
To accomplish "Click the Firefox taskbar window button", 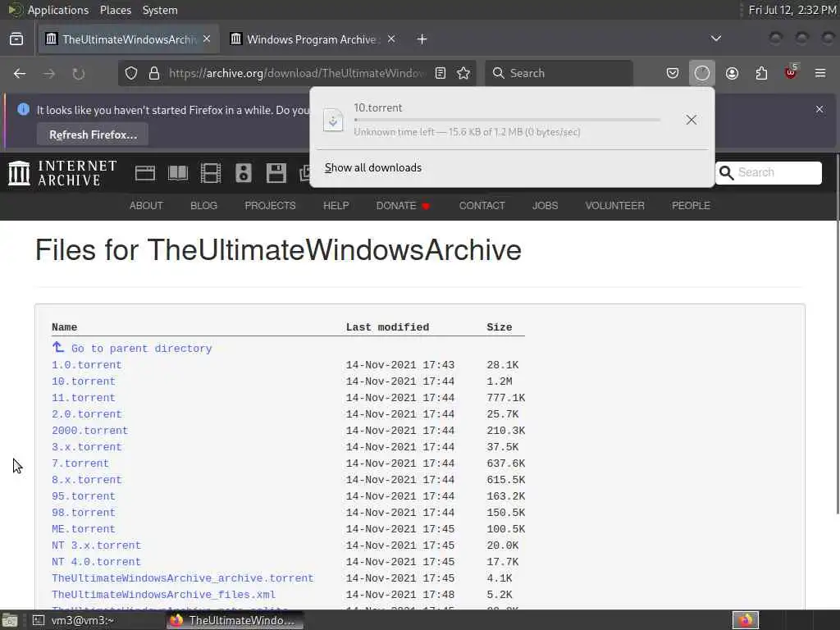I will point(235,620).
